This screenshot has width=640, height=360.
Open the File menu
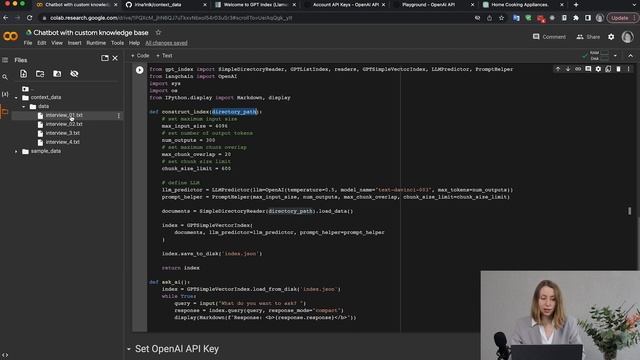(x=28, y=43)
